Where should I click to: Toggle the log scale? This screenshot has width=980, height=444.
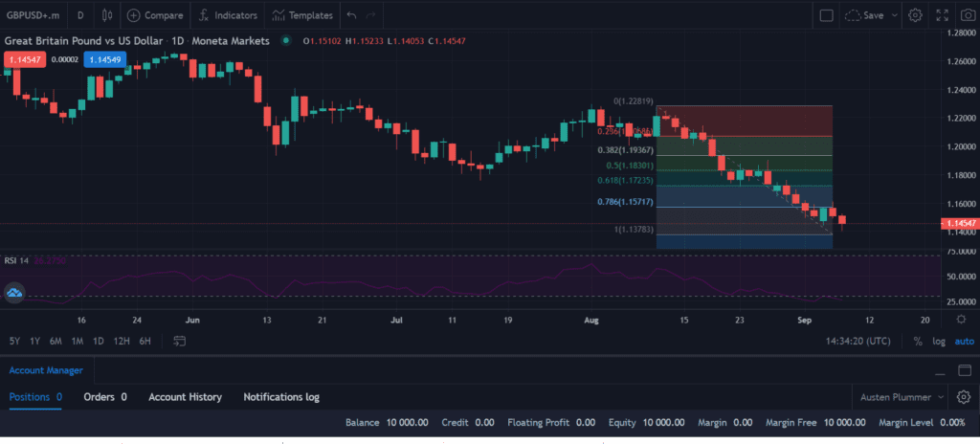[939, 342]
